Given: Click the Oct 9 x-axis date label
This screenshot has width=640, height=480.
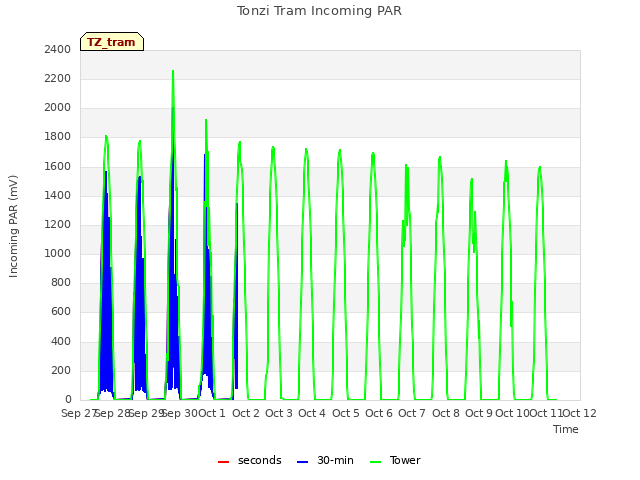Looking at the screenshot, I should (479, 413).
